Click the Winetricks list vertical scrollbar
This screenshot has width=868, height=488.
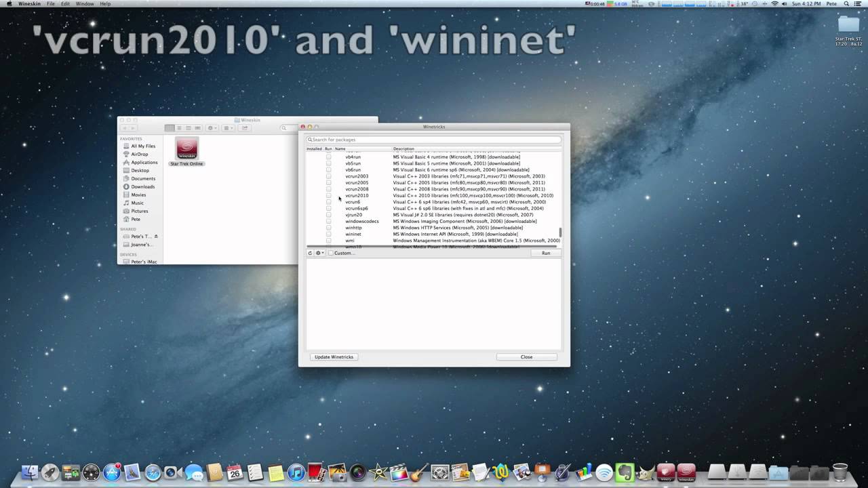[x=560, y=232]
